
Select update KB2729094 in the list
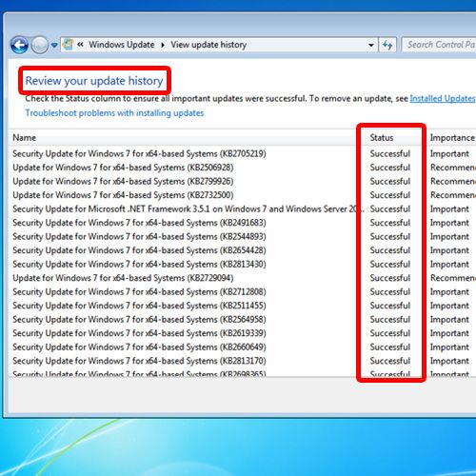[123, 278]
